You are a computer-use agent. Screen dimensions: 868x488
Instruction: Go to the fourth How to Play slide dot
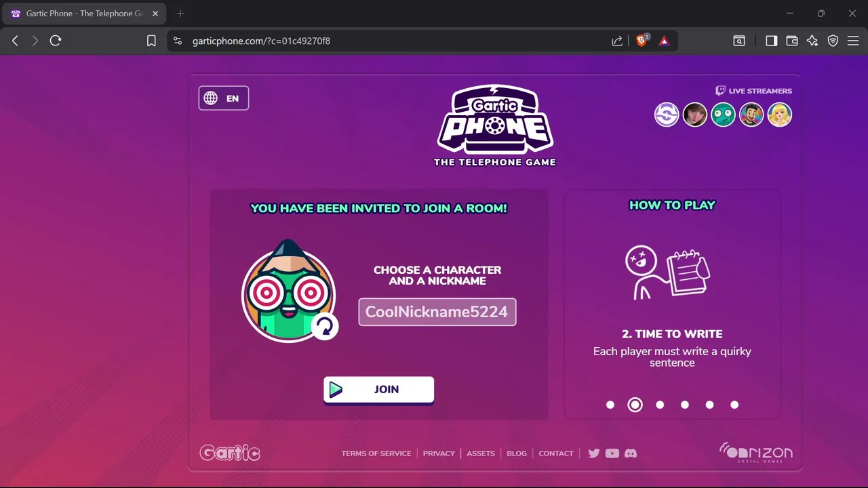pyautogui.click(x=685, y=405)
